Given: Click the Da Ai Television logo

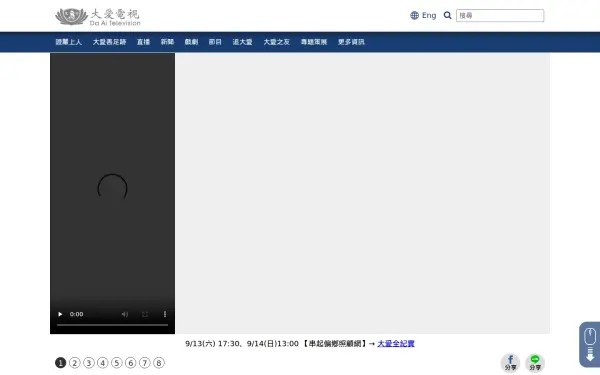Looking at the screenshot, I should 98,17.
